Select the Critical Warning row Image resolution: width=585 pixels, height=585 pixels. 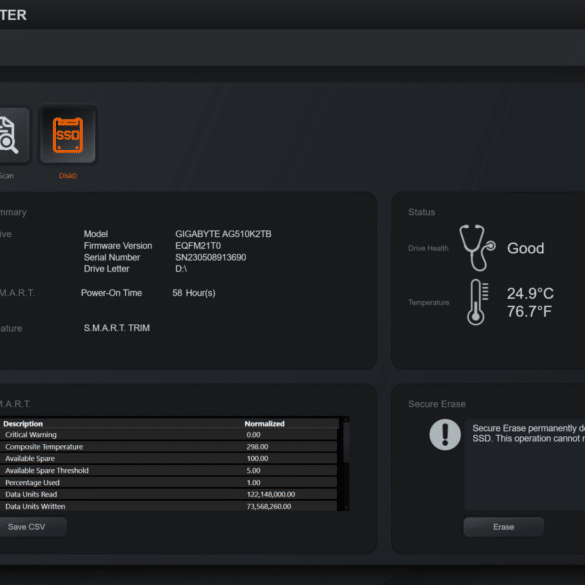(169, 435)
